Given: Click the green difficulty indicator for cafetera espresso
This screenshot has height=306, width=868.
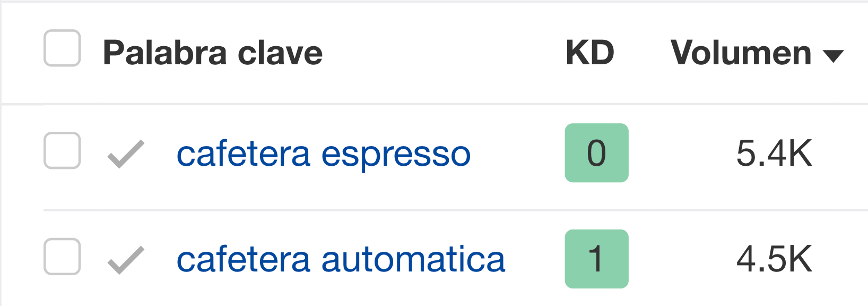Looking at the screenshot, I should pyautogui.click(x=596, y=154).
